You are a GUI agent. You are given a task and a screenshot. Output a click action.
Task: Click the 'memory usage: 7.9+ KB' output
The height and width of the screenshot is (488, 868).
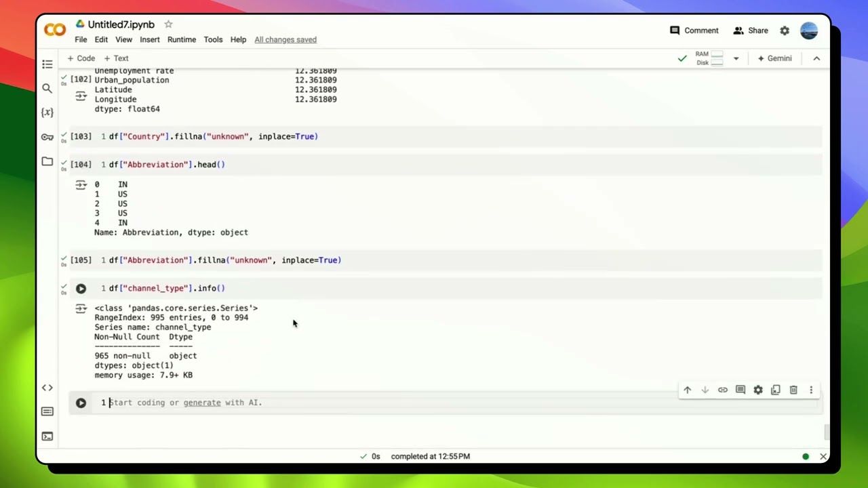click(x=144, y=375)
